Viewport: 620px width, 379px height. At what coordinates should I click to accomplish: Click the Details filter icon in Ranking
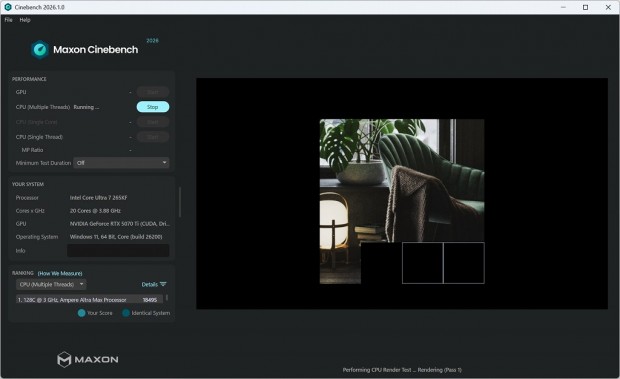pyautogui.click(x=163, y=284)
